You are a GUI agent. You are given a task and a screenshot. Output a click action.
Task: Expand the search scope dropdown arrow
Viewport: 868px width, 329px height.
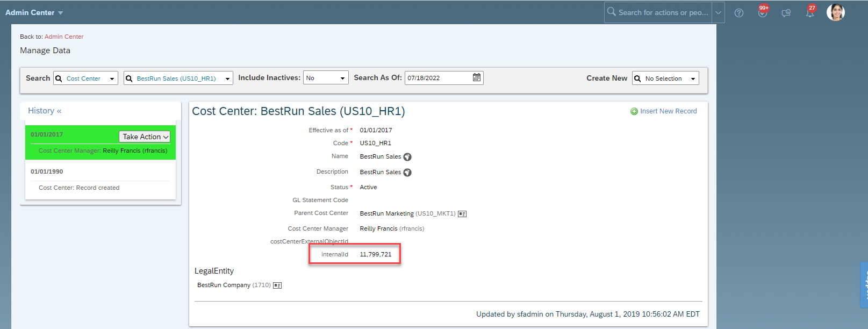[718, 12]
